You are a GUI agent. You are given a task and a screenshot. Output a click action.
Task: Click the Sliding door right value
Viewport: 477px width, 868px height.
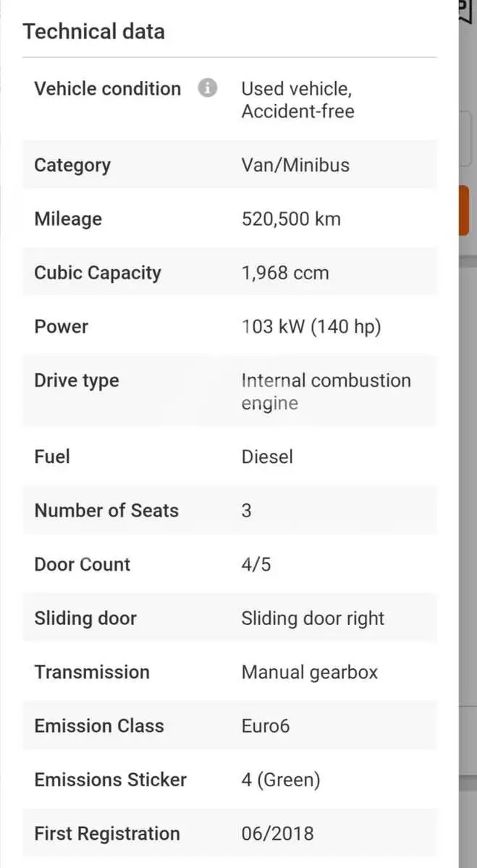click(313, 618)
